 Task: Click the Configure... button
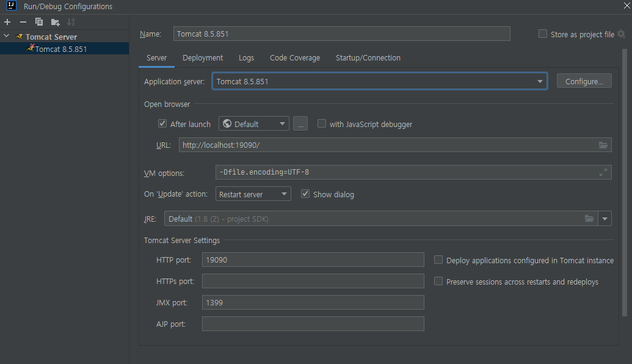click(584, 81)
